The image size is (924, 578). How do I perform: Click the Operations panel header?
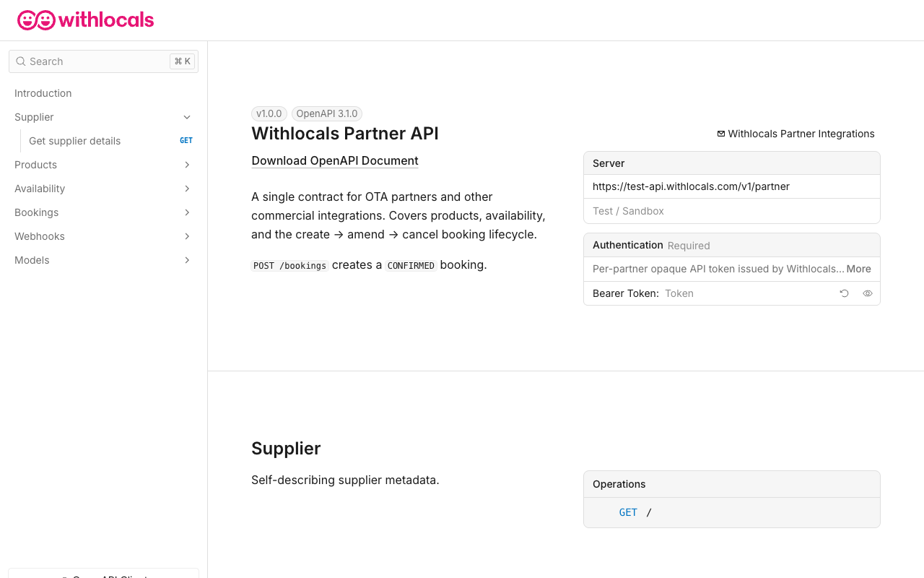point(732,484)
